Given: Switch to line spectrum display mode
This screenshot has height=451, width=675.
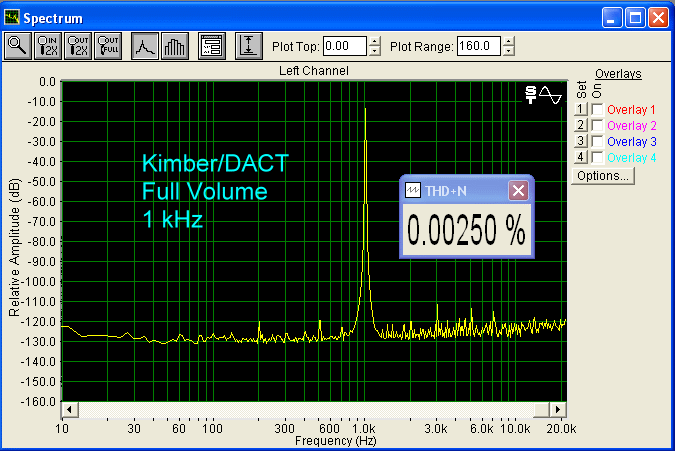Looking at the screenshot, I should (146, 45).
